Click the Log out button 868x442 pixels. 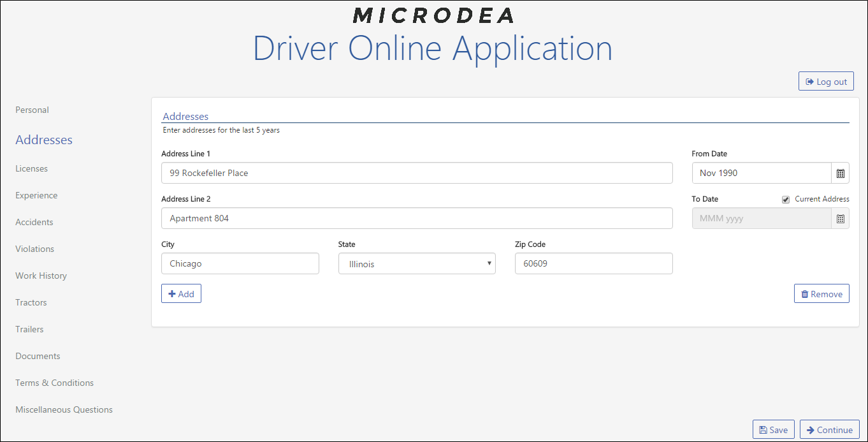826,81
